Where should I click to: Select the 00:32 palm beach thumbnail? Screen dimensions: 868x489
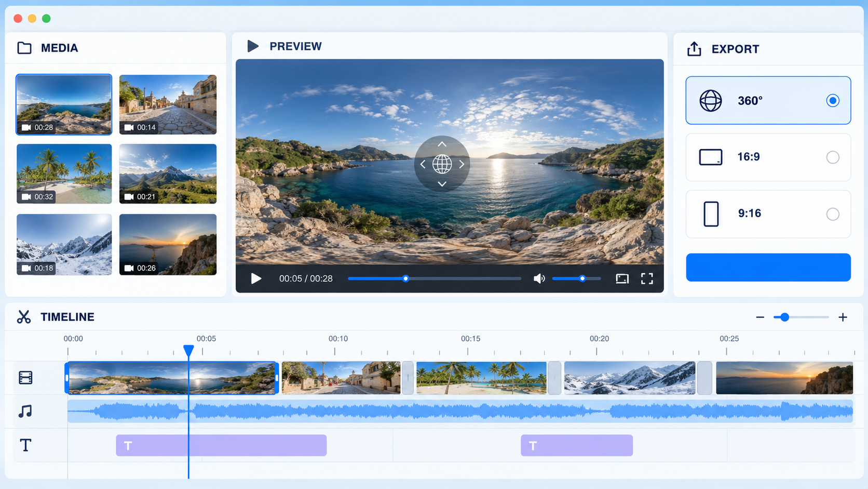[x=64, y=174]
